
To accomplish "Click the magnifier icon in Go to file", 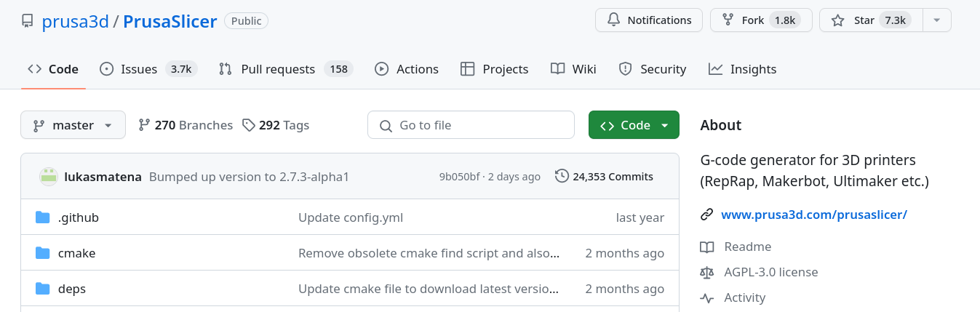I will [386, 125].
